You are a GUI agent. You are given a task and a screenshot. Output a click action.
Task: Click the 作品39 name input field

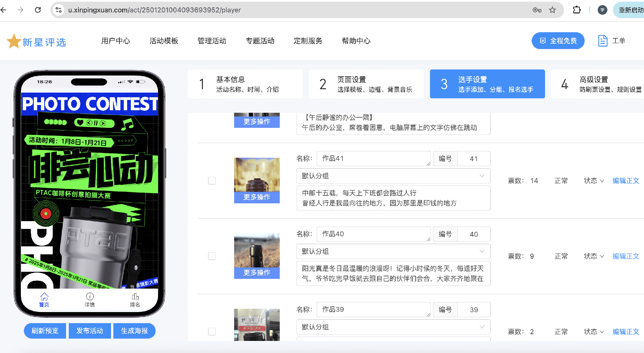click(374, 309)
